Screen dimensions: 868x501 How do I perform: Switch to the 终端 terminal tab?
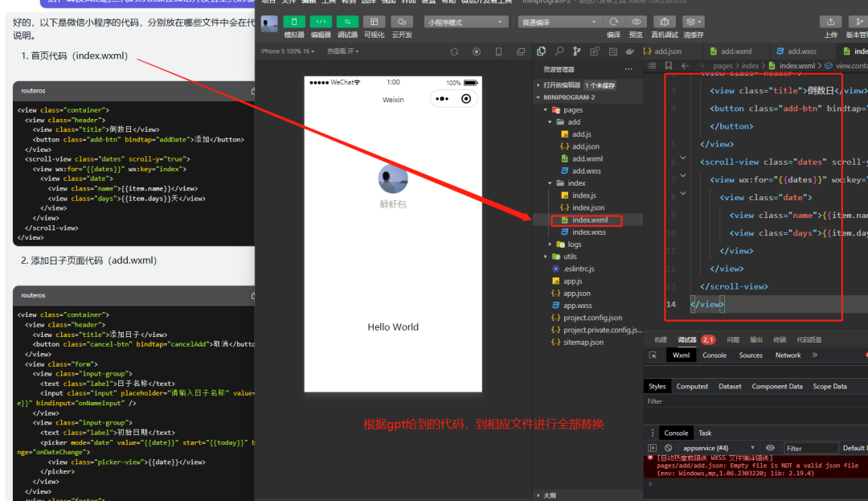780,340
